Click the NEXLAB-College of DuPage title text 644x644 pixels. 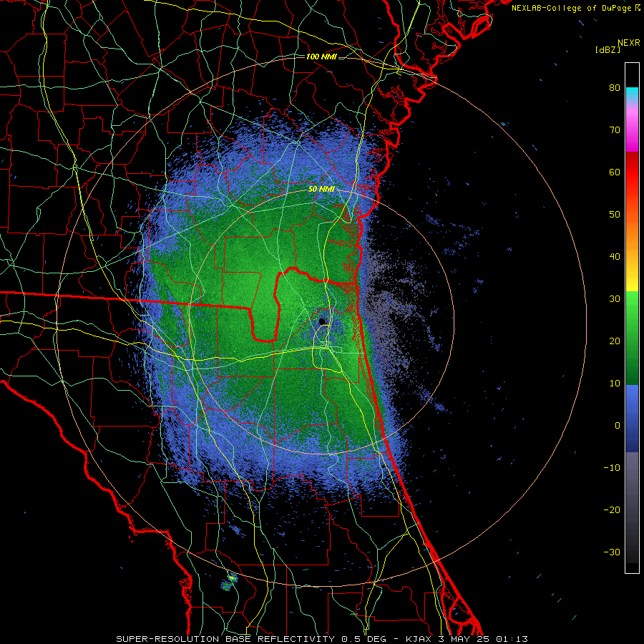click(572, 8)
